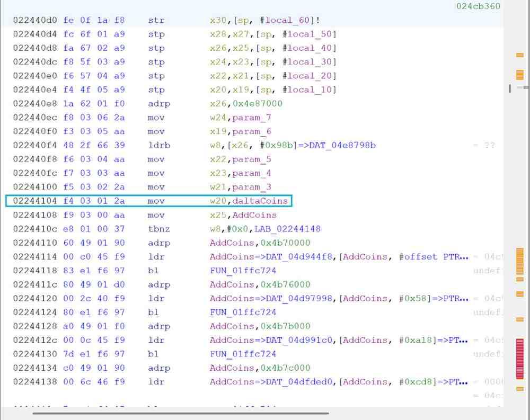The height and width of the screenshot is (420, 530).
Task: Follow FUN_01ffc724 call at address 02244130
Action: tap(243, 354)
